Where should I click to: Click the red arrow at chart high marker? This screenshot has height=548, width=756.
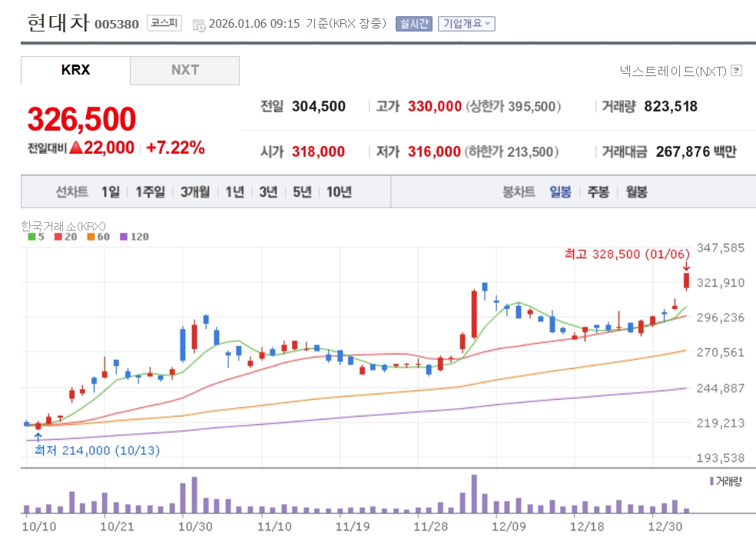tap(685, 266)
